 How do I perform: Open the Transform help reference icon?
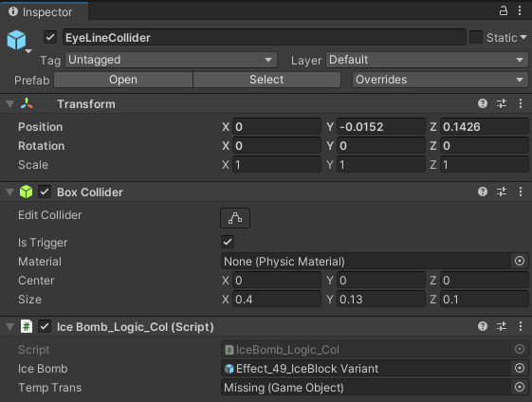point(483,103)
